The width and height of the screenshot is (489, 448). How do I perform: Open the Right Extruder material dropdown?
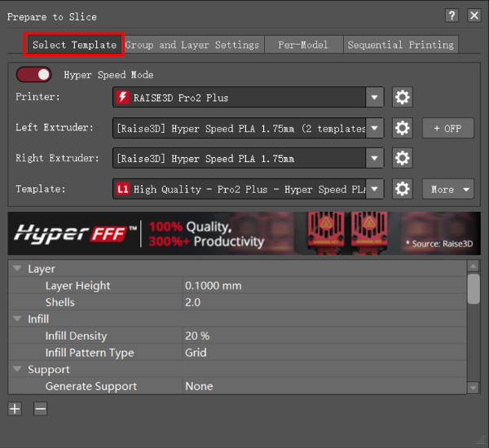tap(374, 158)
